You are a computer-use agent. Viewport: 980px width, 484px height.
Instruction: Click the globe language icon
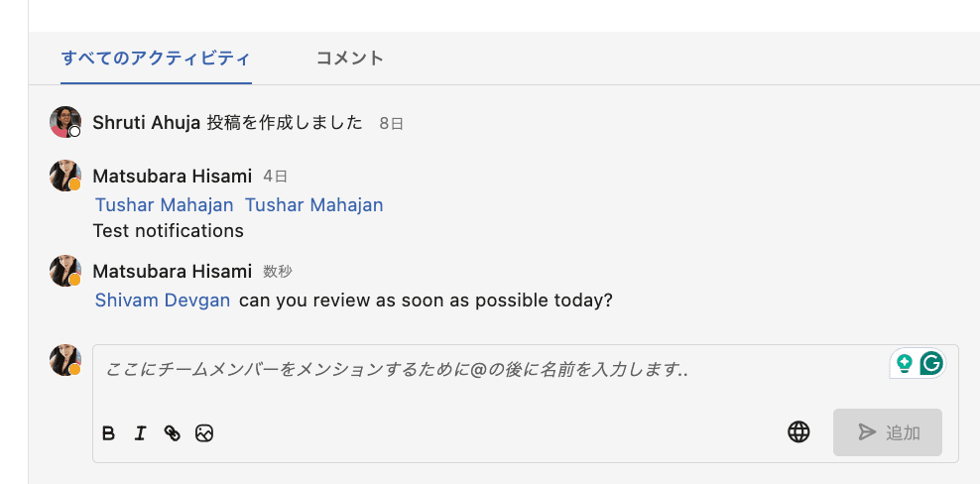point(798,431)
